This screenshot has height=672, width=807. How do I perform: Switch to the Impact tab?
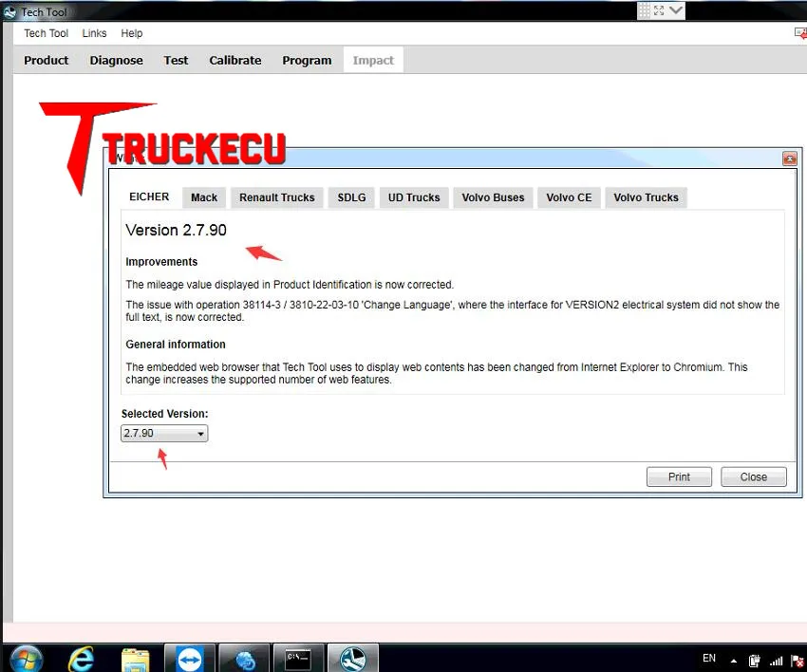point(373,60)
